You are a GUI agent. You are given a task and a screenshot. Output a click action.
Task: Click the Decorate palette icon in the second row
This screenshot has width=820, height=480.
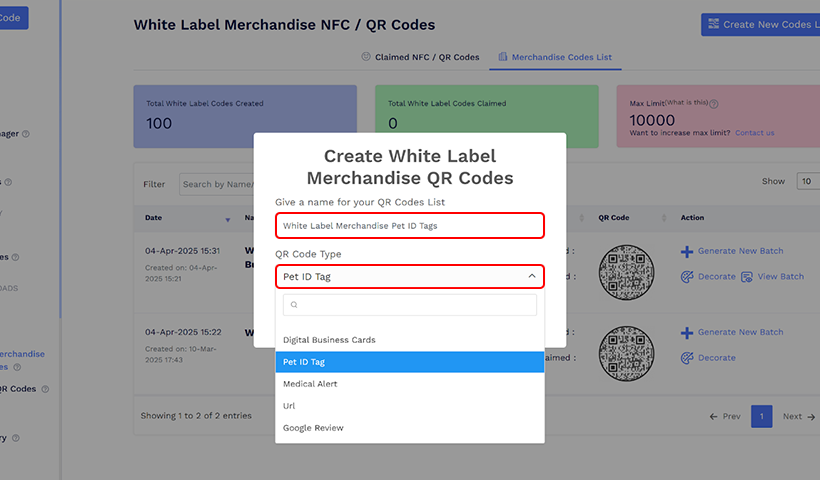(687, 358)
